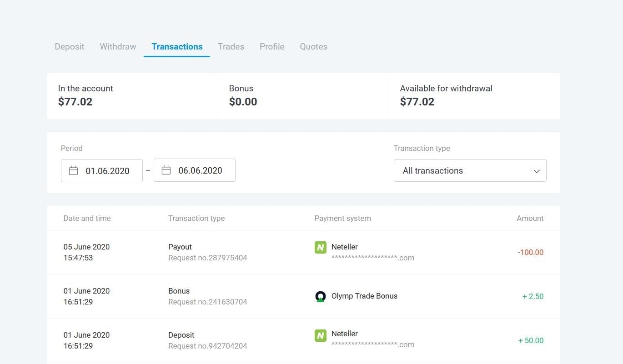Click the Payment system column header

pos(343,218)
